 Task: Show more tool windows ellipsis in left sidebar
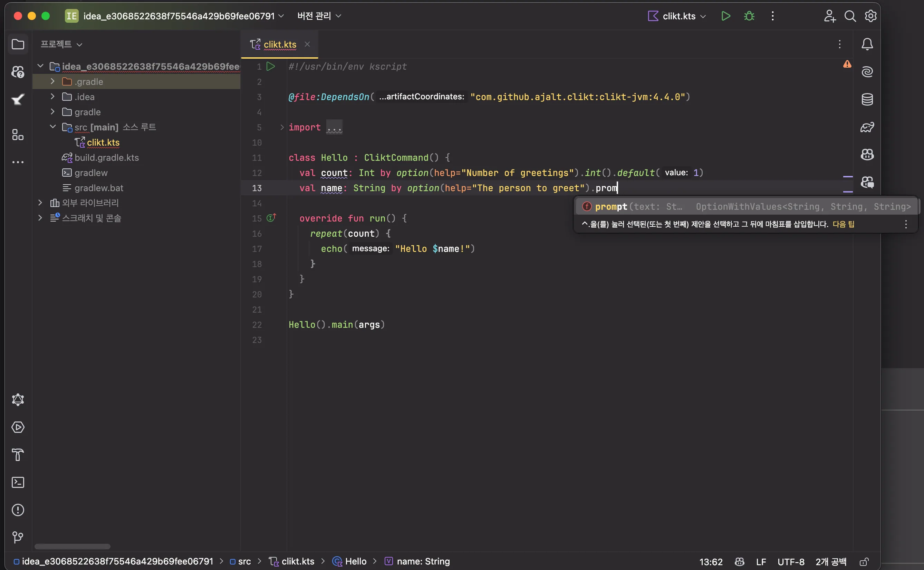tap(18, 162)
